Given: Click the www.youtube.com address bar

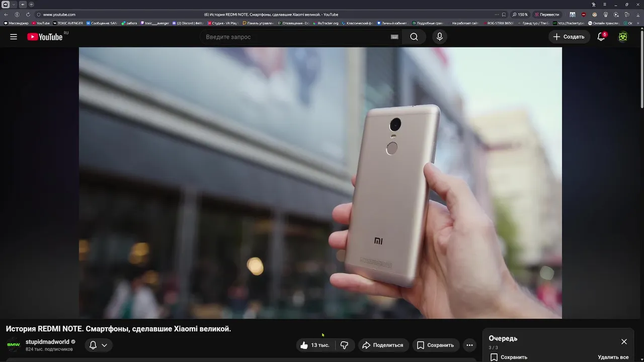Looking at the screenshot, I should pos(59,15).
